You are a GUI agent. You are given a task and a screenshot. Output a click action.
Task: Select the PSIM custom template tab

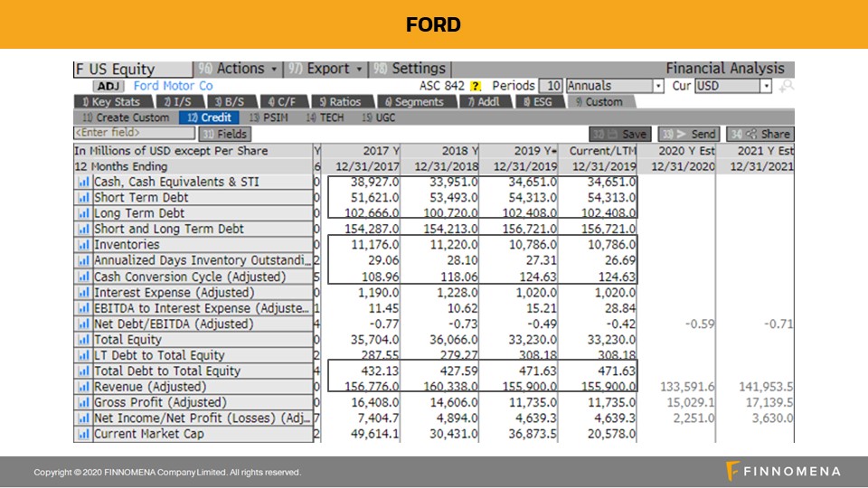[269, 117]
